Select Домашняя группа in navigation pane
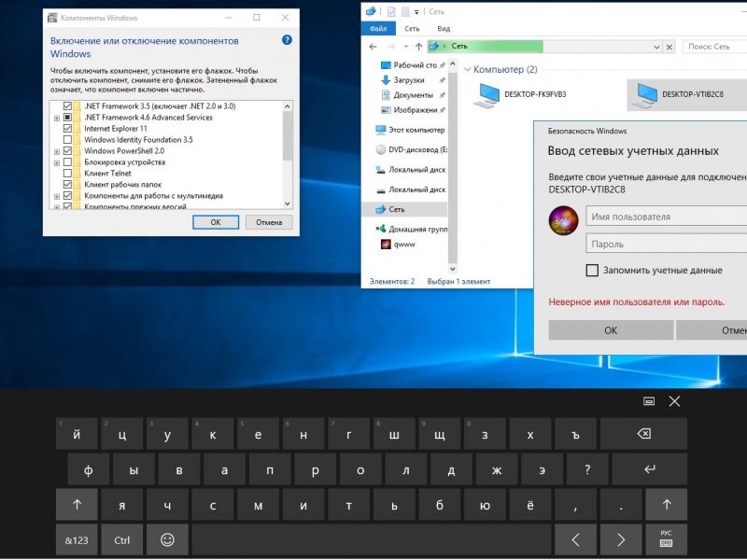Image resolution: width=747 pixels, height=560 pixels. tap(411, 229)
